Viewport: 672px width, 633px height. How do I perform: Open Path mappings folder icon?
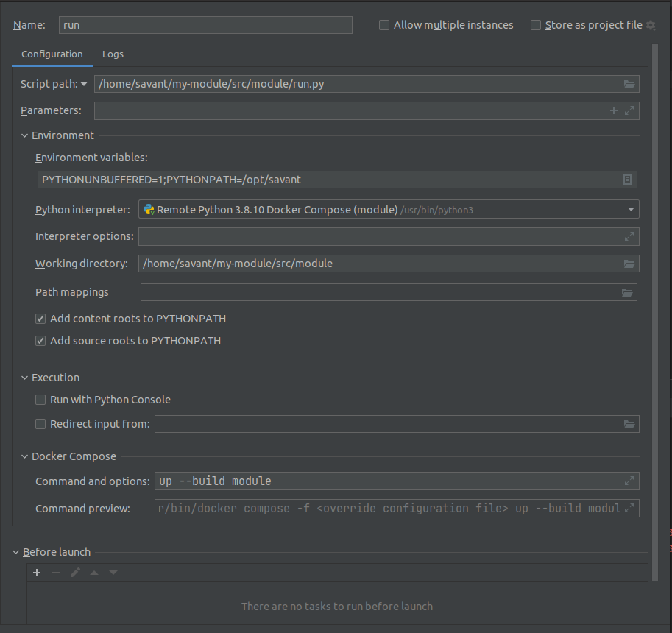coord(627,292)
